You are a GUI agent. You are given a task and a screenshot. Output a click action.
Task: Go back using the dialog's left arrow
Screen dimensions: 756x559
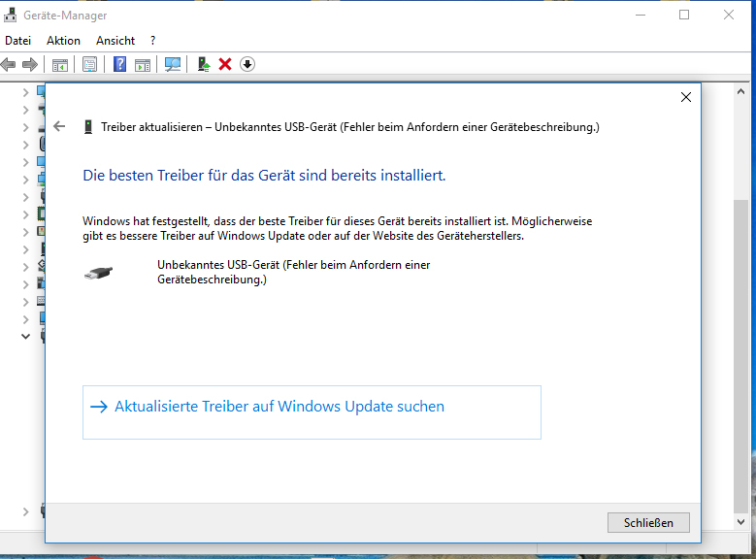[x=59, y=126]
